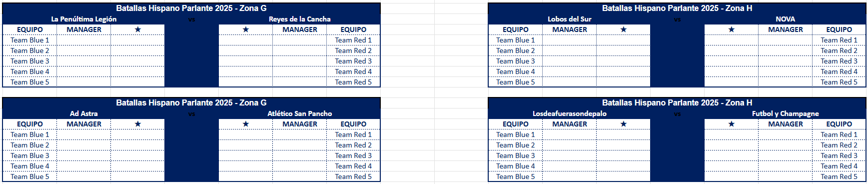
Task: Select the NOVA team name cell
Action: point(785,19)
